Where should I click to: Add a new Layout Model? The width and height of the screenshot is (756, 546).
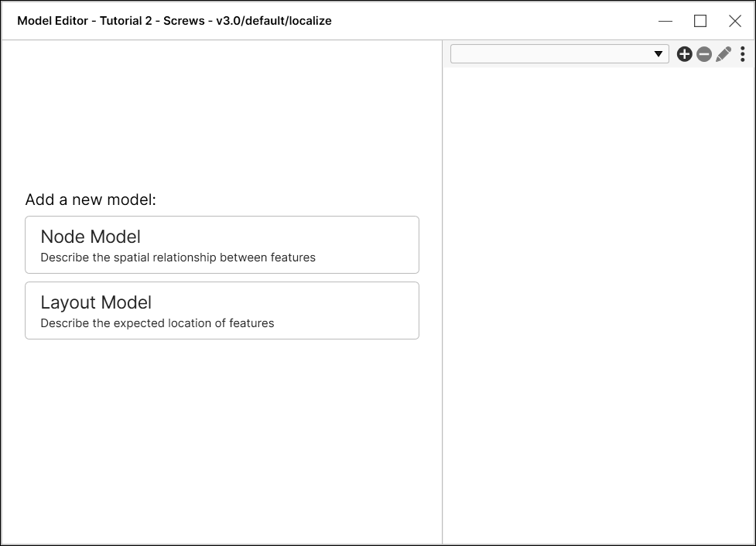(221, 310)
